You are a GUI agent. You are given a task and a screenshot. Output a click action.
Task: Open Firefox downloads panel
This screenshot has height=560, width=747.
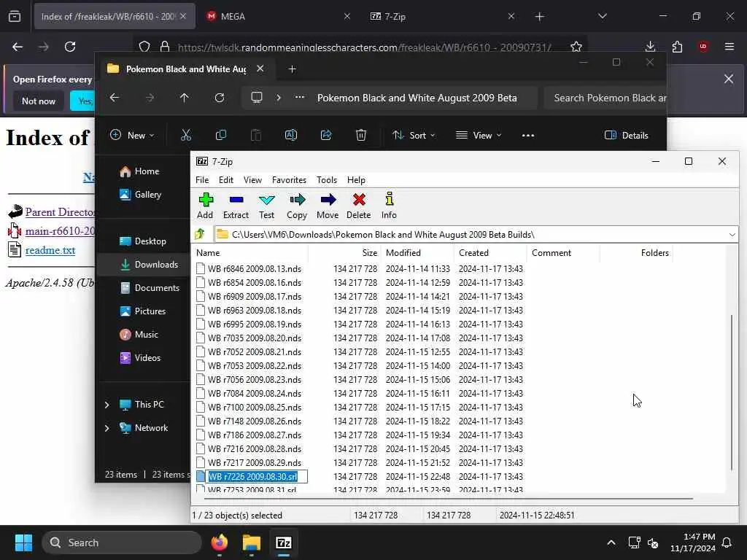point(650,47)
